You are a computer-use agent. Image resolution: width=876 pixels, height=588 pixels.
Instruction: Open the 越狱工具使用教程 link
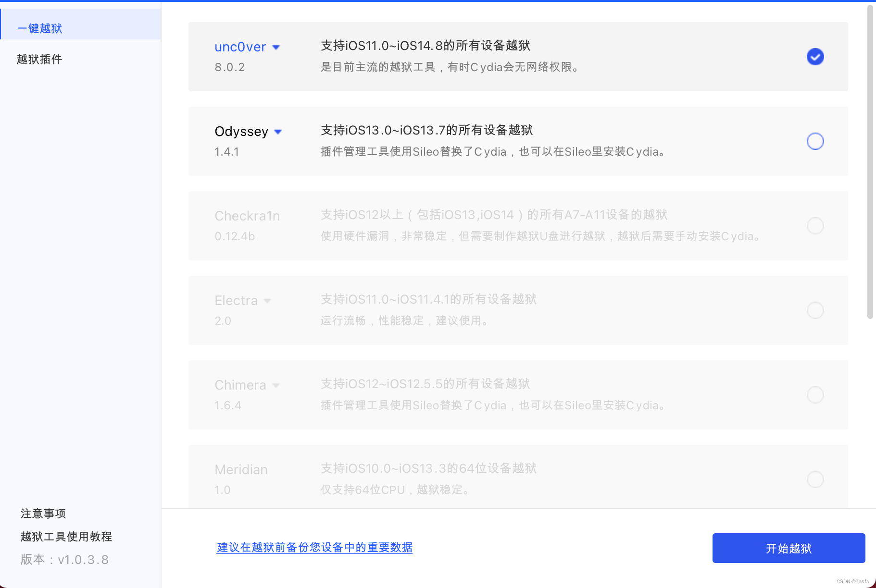pyautogui.click(x=66, y=537)
